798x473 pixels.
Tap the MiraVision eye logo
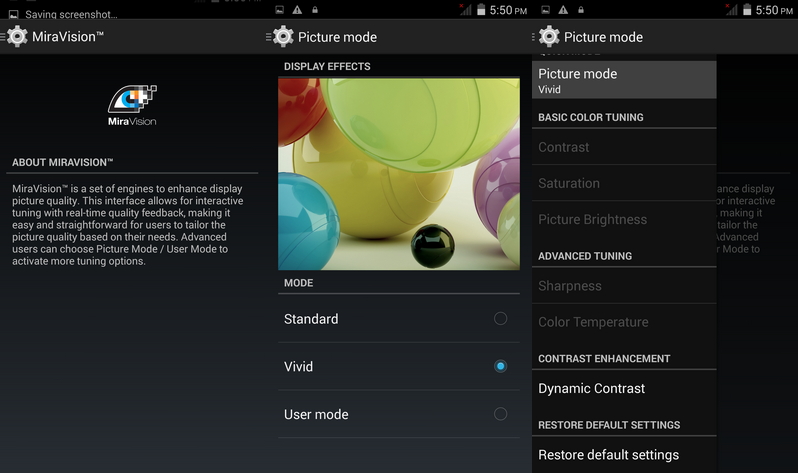132,99
